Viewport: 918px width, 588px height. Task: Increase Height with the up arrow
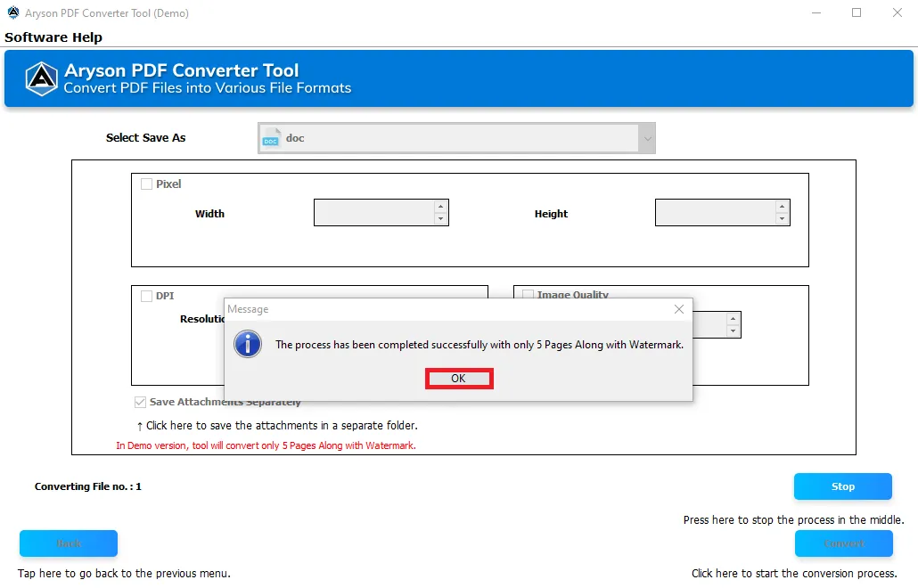[x=783, y=207]
